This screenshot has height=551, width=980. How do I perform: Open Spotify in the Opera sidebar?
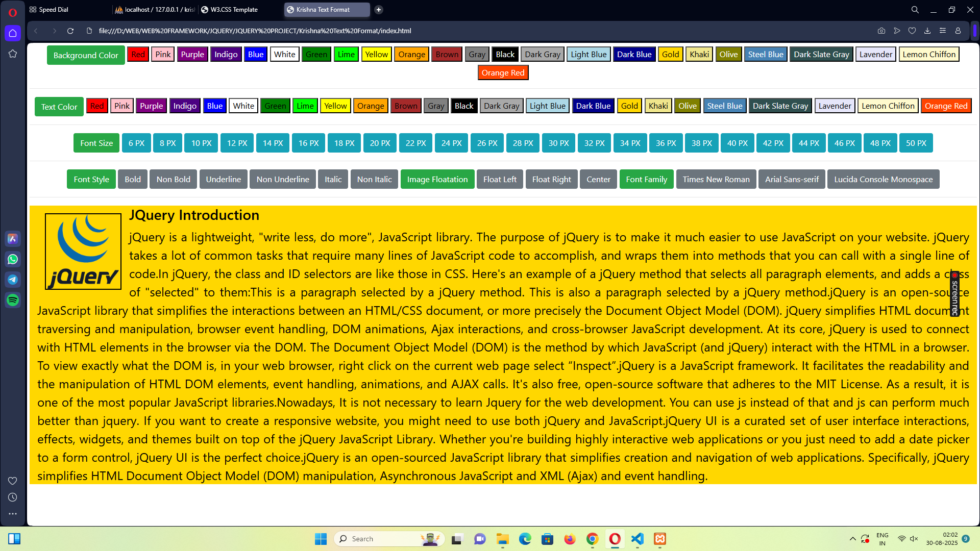pos(13,300)
